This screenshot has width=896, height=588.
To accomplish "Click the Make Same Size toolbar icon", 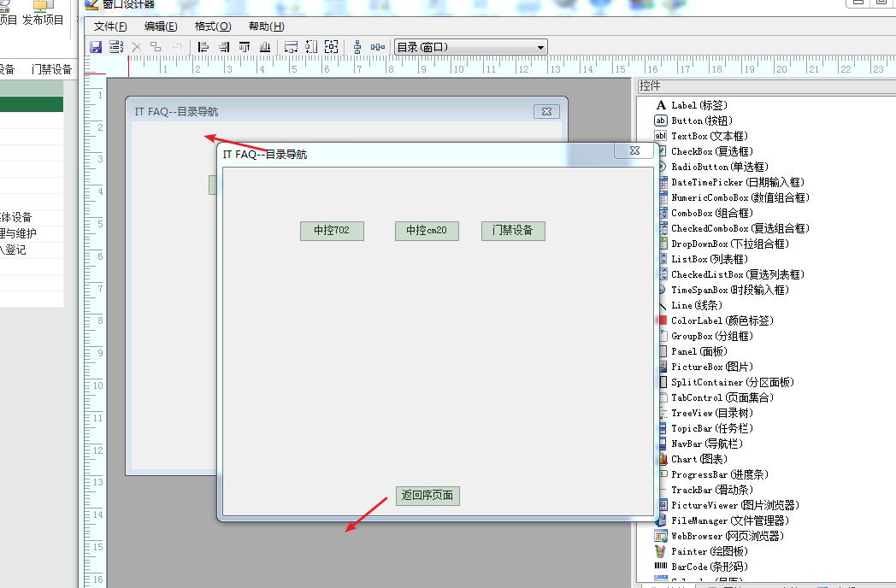I will 332,47.
